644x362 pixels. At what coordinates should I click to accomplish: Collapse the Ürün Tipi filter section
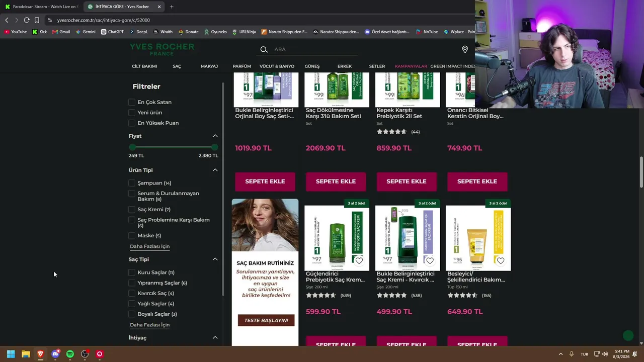[x=215, y=170]
